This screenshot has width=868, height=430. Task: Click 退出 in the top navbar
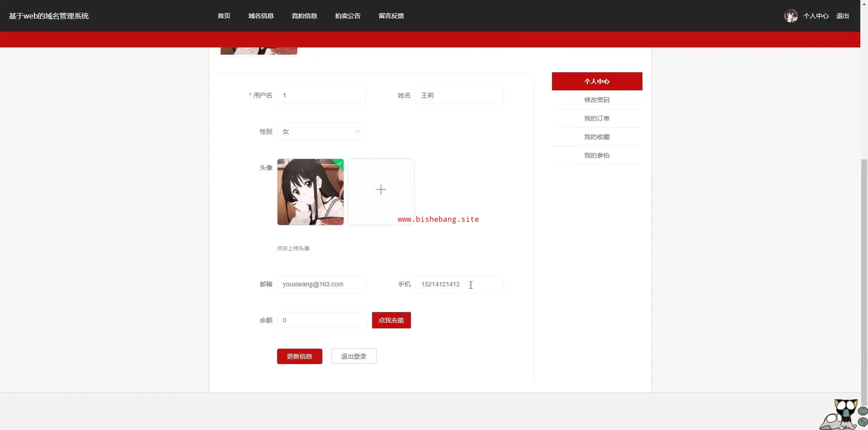click(842, 16)
